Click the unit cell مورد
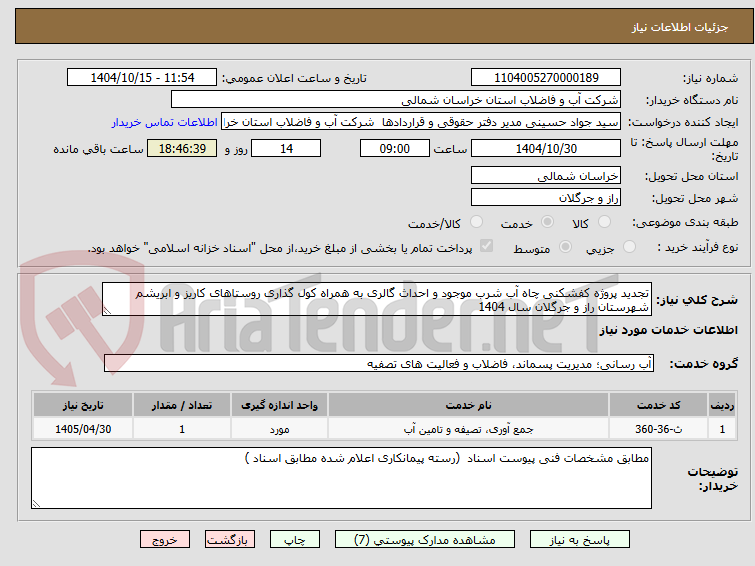Viewport: 755px width, 566px height. [279, 429]
